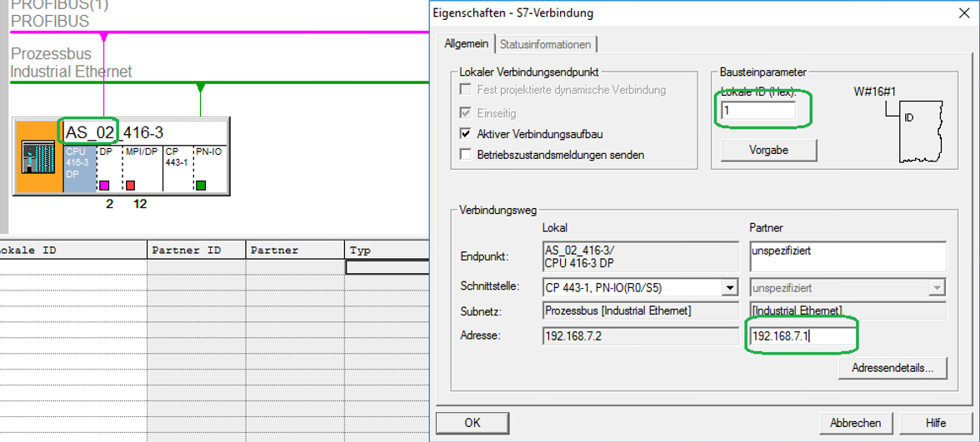Open Adressendetails dialog
Viewport: 980px width, 442px height.
pos(892,368)
